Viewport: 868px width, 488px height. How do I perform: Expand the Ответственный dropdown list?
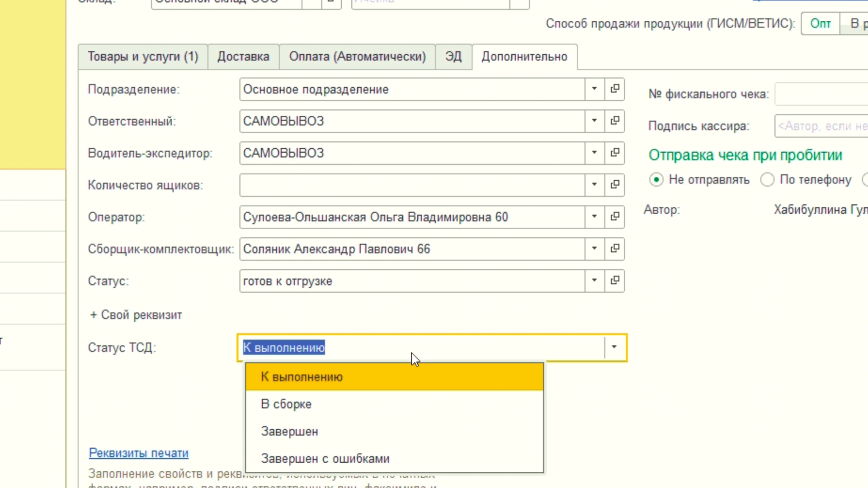(594, 121)
